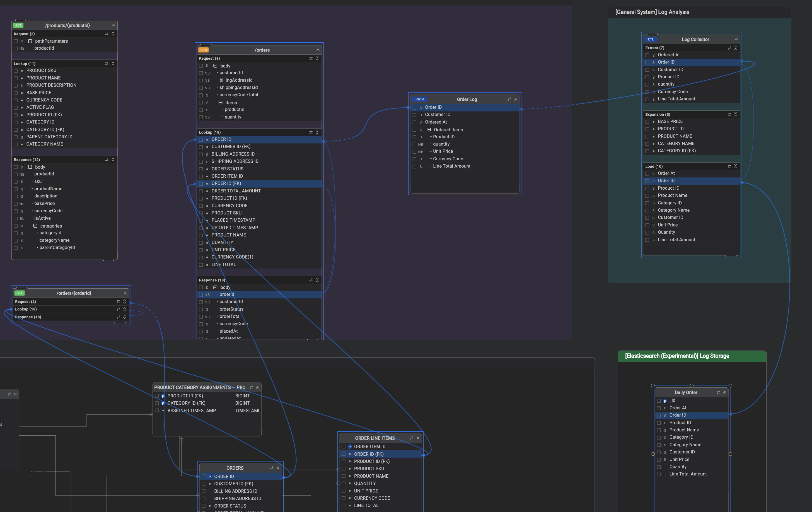Image resolution: width=812 pixels, height=512 pixels.
Task: Click double-chevron collapse icon on Daily Order table
Action: click(725, 392)
